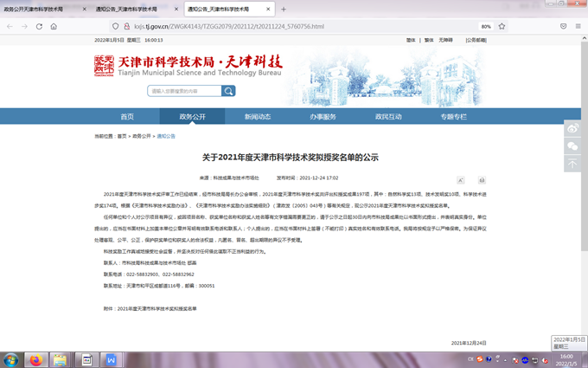Image resolution: width=588 pixels, height=368 pixels.
Task: Click 通知公告 in the breadcrumb path
Action: (x=166, y=136)
